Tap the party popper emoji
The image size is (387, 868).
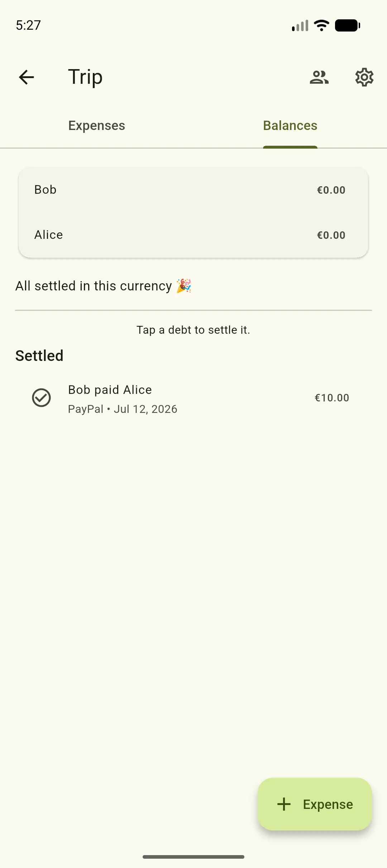pos(184,286)
